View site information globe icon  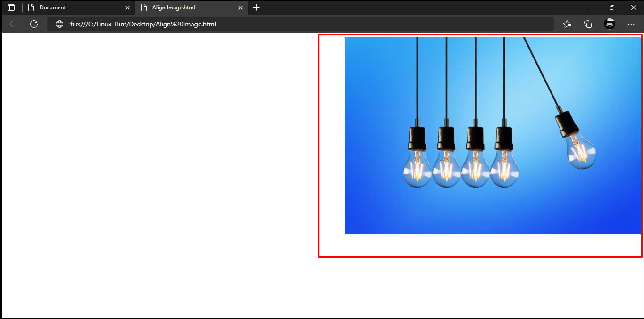pos(59,24)
